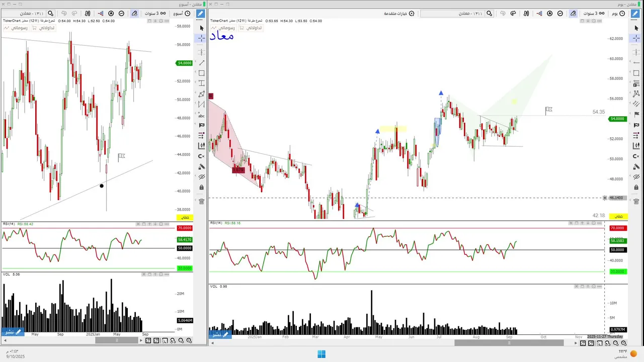Click the weather widget showing 111°F on taskbar
This screenshot has width=644, height=362.
(626, 353)
